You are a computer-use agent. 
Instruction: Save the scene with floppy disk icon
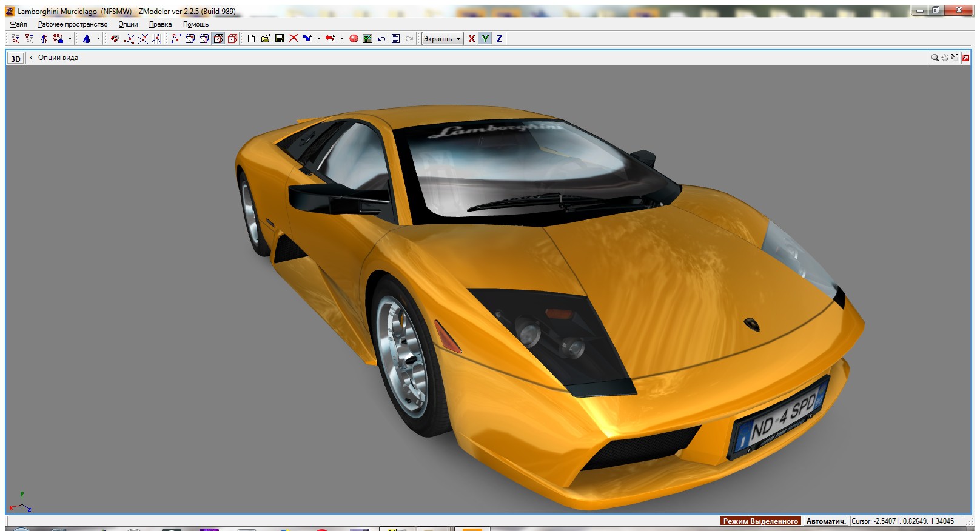(280, 38)
